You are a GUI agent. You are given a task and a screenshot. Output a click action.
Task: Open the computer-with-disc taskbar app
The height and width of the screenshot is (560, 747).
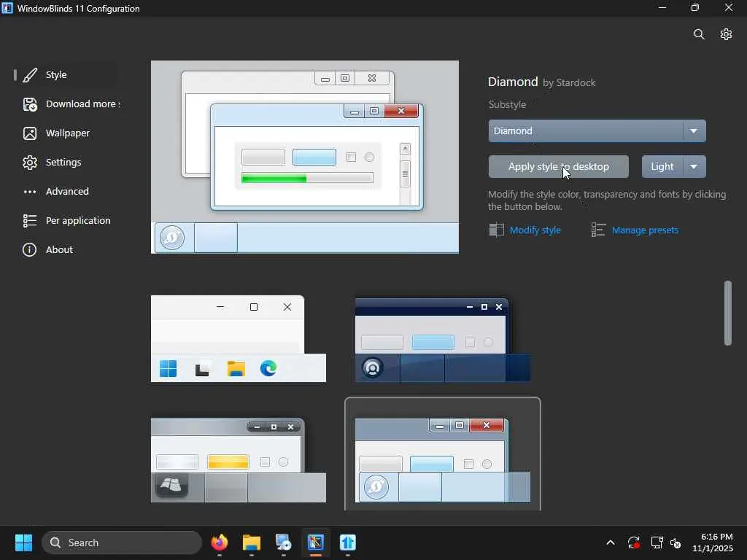pyautogui.click(x=284, y=542)
